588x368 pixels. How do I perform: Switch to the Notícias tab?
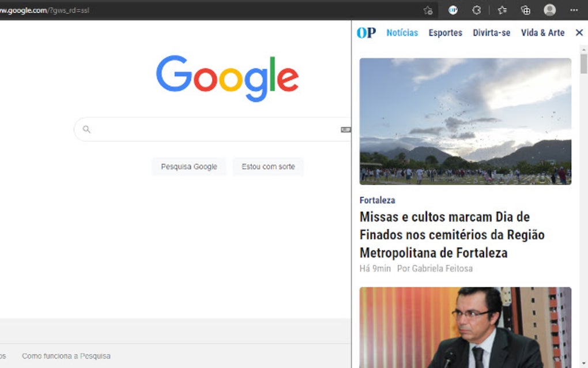point(402,33)
